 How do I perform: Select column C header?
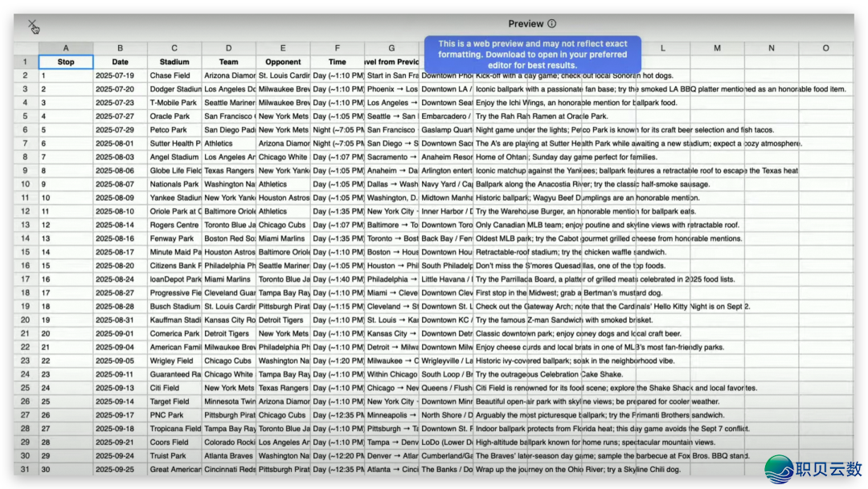pyautogui.click(x=174, y=48)
